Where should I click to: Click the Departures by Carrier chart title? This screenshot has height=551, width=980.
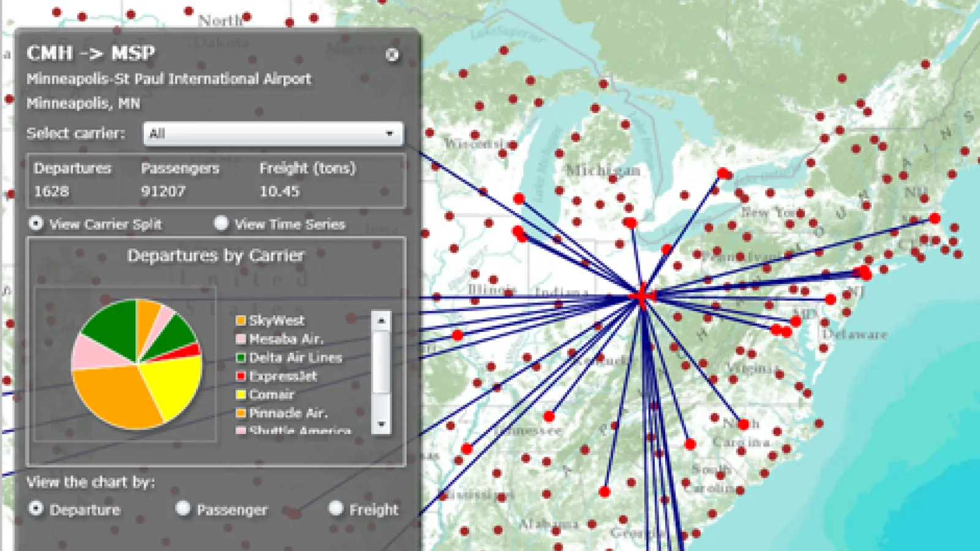216,255
